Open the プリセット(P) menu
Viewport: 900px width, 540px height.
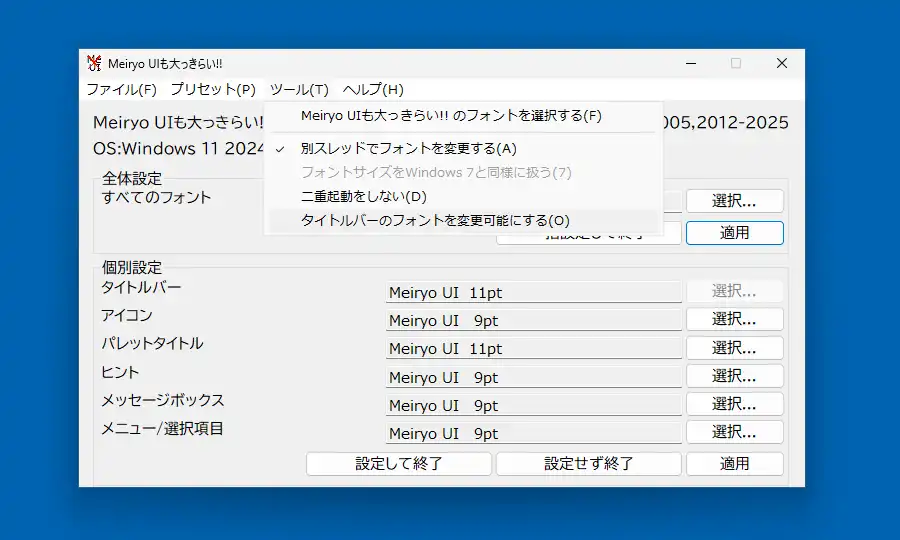pos(213,90)
